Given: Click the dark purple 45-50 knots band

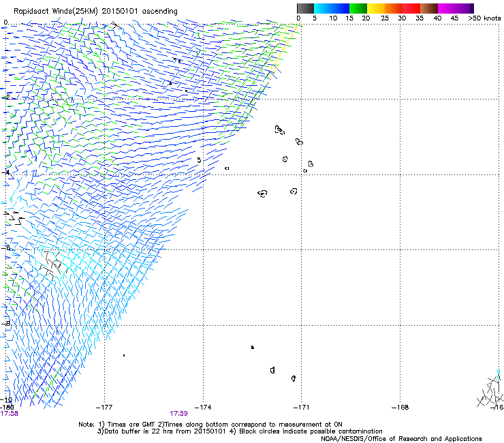Looking at the screenshot, I should [464, 8].
